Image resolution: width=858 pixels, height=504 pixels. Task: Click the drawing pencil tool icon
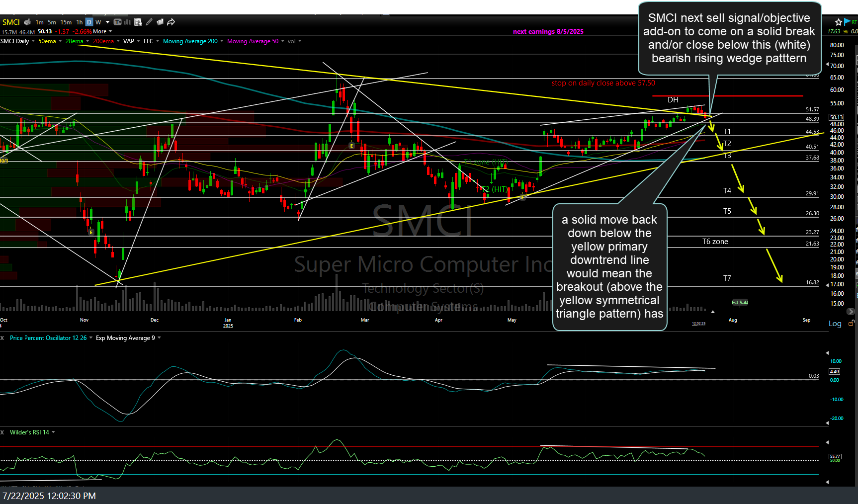(x=149, y=22)
